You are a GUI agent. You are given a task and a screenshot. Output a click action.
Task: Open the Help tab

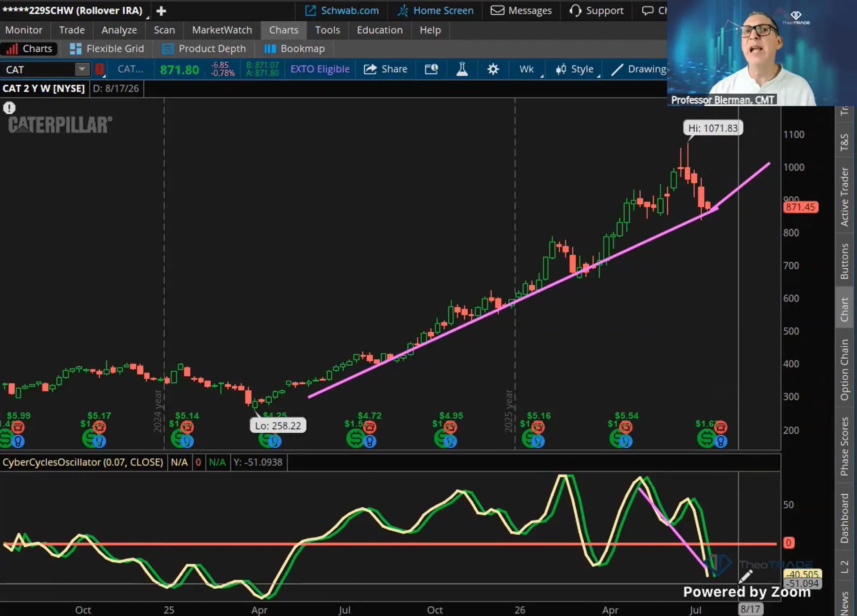(430, 30)
